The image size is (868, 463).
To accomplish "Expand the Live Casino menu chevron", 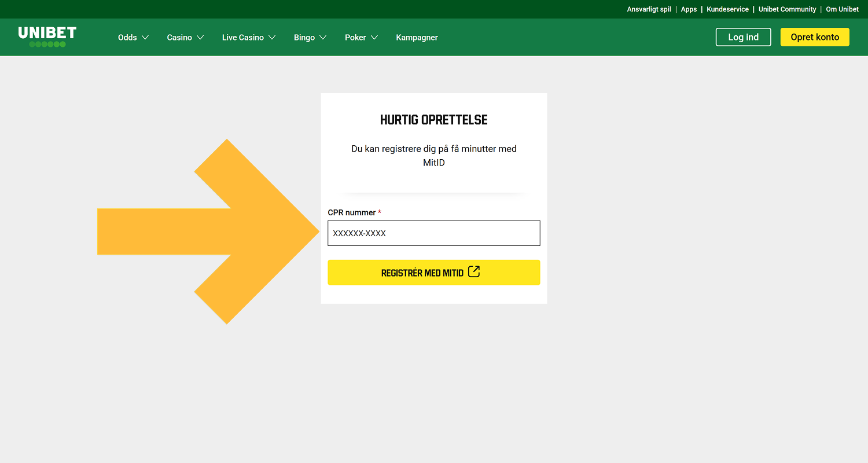I will pyautogui.click(x=272, y=38).
